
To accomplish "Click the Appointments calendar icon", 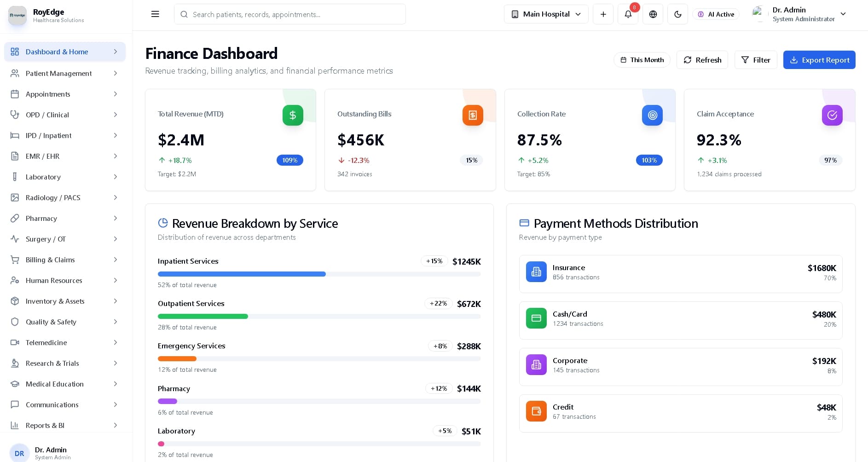I will (15, 94).
